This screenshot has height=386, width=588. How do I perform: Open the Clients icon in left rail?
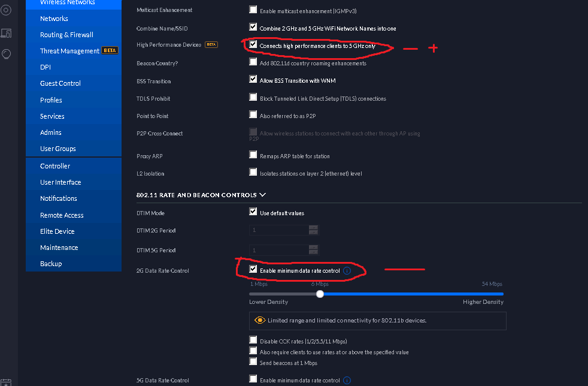[7, 34]
